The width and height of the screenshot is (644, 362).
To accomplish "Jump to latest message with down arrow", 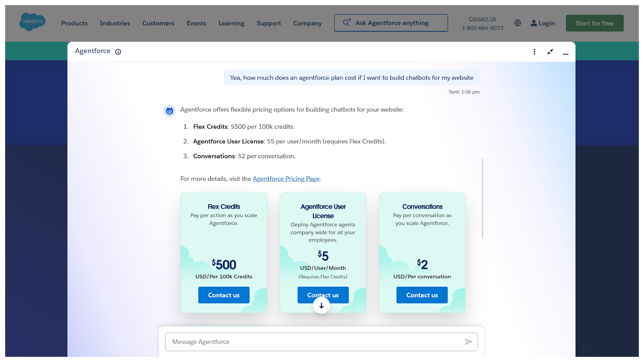I will click(x=321, y=306).
